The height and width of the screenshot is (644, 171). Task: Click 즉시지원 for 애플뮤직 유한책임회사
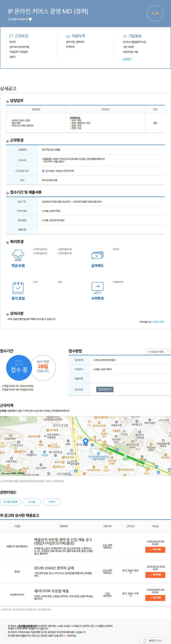[x=155, y=550]
